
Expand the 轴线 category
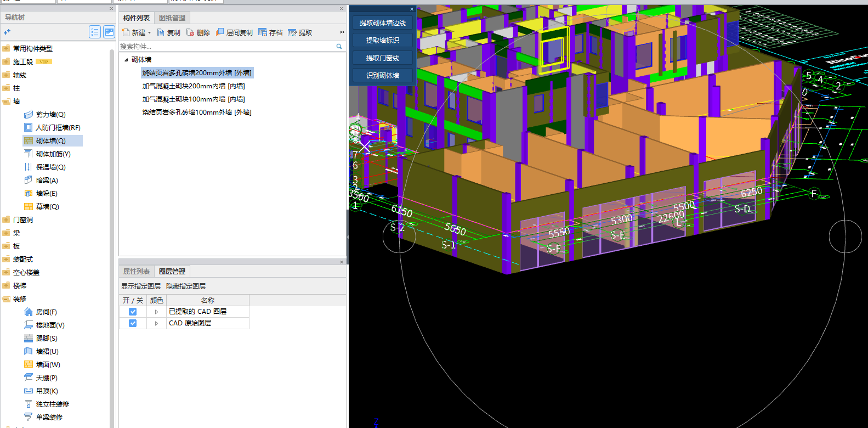[6, 75]
